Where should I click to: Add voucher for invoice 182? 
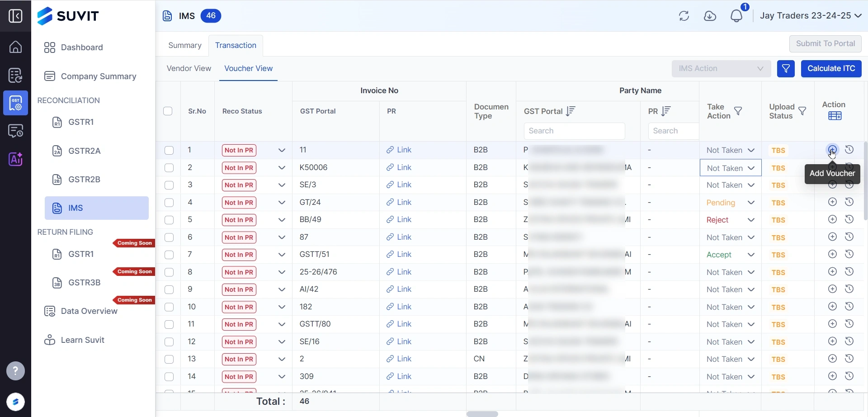pyautogui.click(x=832, y=307)
